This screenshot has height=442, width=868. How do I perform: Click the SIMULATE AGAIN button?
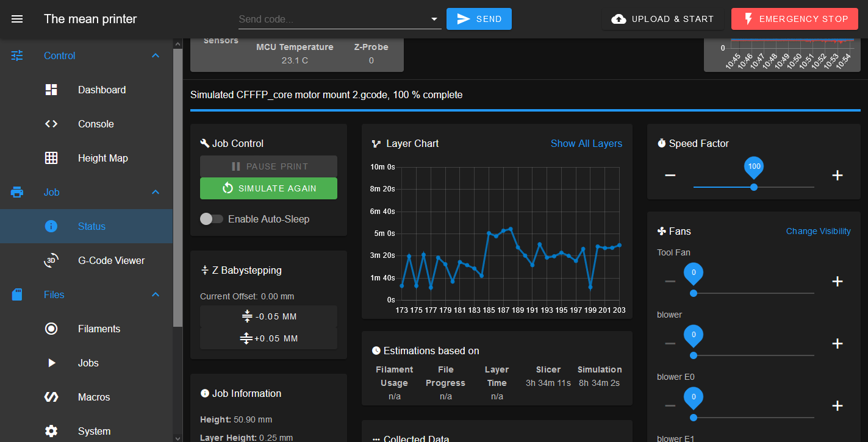268,188
